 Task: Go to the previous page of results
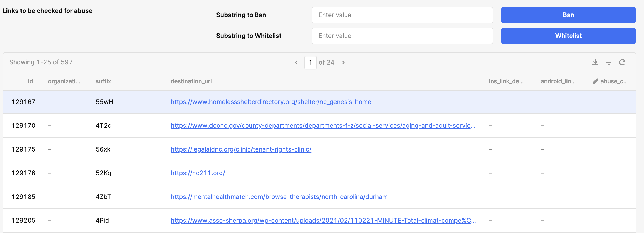296,63
